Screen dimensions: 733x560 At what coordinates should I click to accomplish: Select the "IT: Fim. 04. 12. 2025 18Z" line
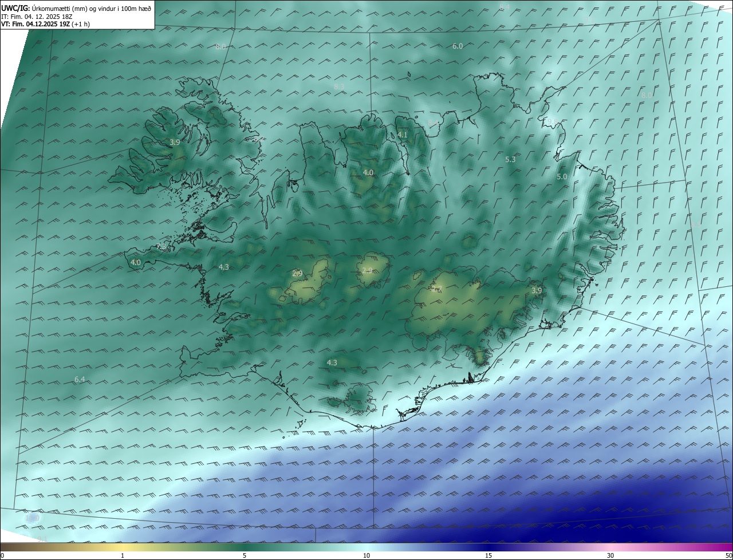37,17
